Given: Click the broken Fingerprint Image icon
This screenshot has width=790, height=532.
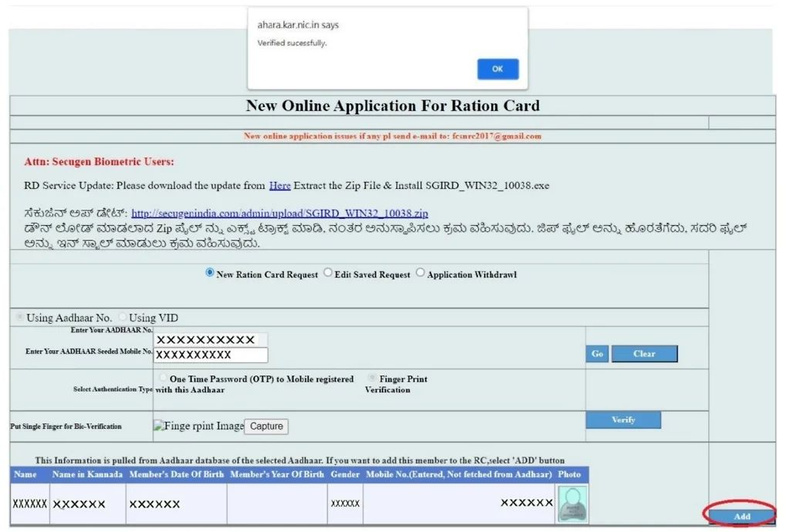Looking at the screenshot, I should pyautogui.click(x=159, y=426).
